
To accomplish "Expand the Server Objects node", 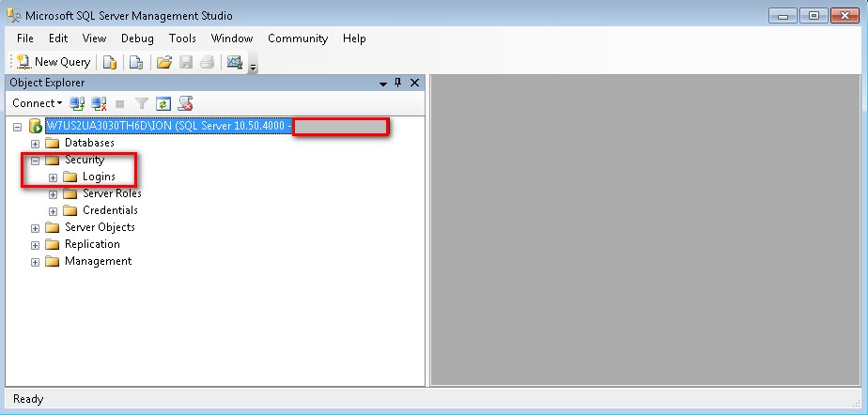I will point(35,228).
